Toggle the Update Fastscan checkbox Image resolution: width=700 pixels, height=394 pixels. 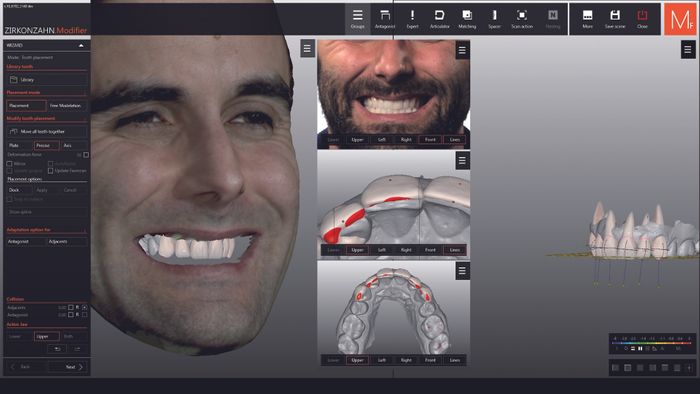pos(50,170)
